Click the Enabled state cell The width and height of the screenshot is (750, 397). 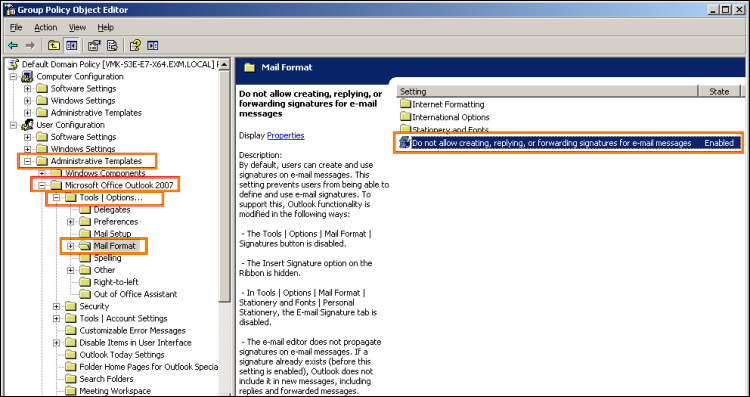pyautogui.click(x=719, y=143)
